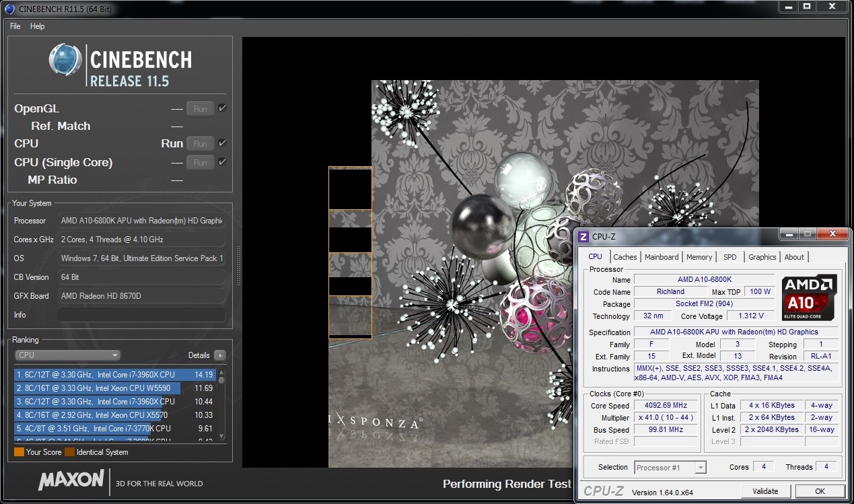Screen dimensions: 854x504
Task: Click Cinebench title bar app icon
Action: [x=9, y=8]
